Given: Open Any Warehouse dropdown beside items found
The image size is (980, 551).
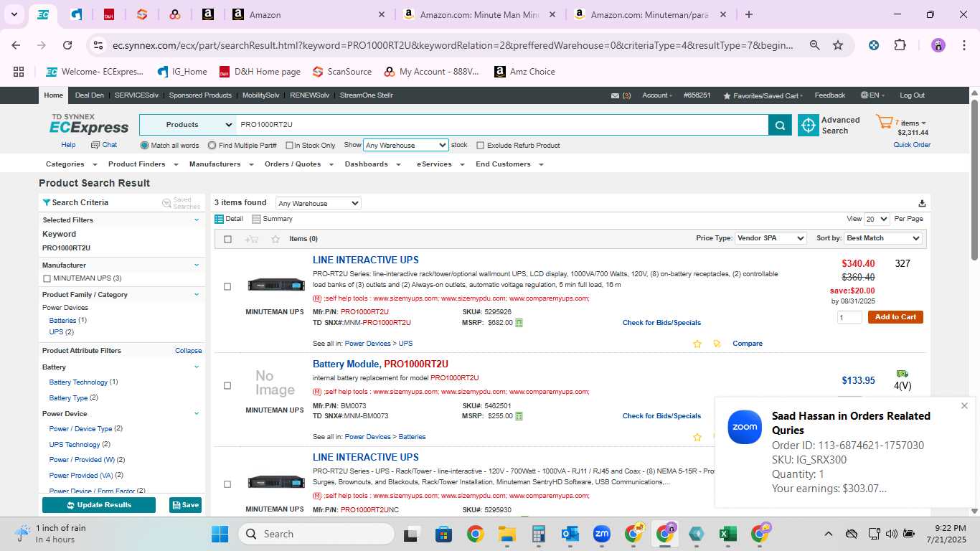Looking at the screenshot, I should pyautogui.click(x=318, y=203).
